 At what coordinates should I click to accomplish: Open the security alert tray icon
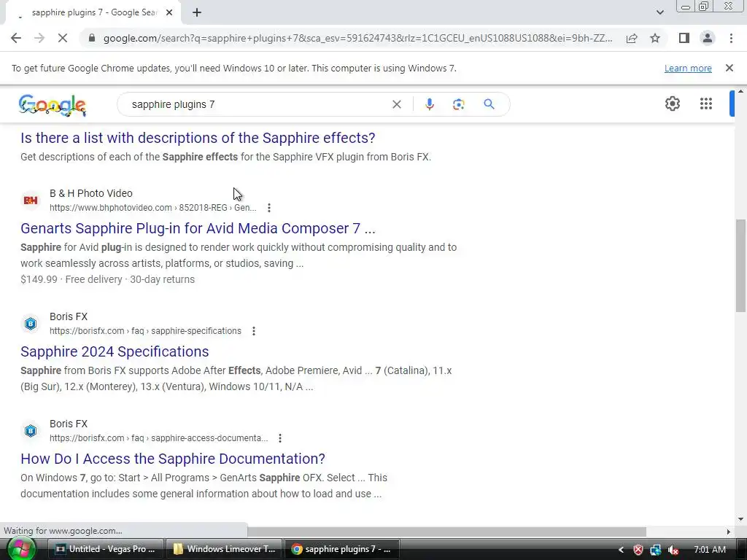(x=638, y=550)
